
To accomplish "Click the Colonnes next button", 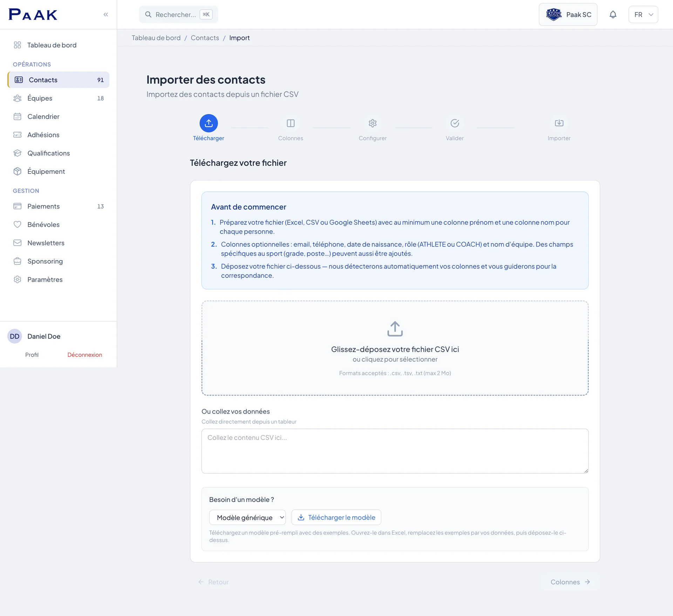I will pos(570,582).
